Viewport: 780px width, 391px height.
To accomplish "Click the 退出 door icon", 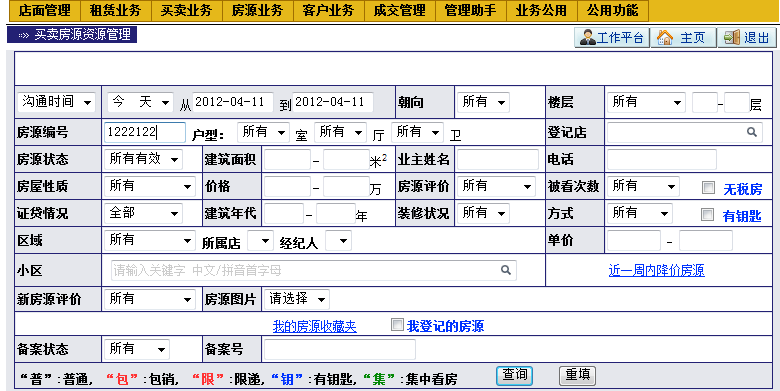I will pyautogui.click(x=731, y=38).
